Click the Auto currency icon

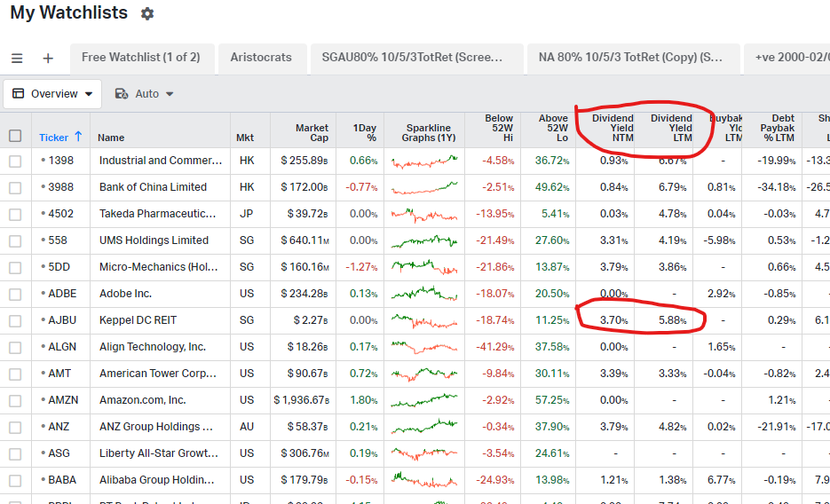click(x=122, y=93)
